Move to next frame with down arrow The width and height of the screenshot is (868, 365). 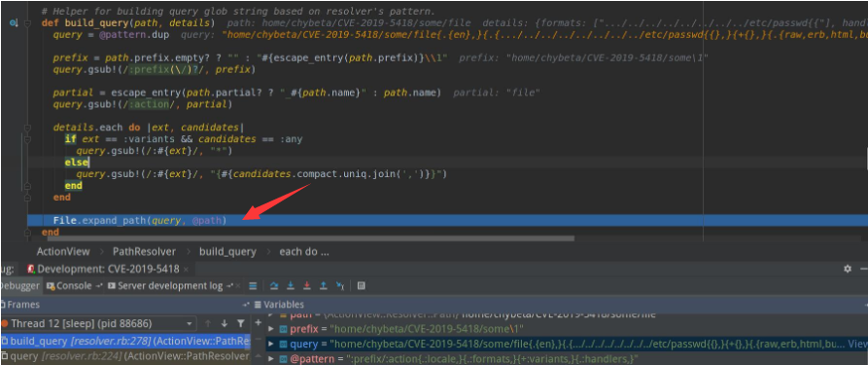tap(225, 323)
